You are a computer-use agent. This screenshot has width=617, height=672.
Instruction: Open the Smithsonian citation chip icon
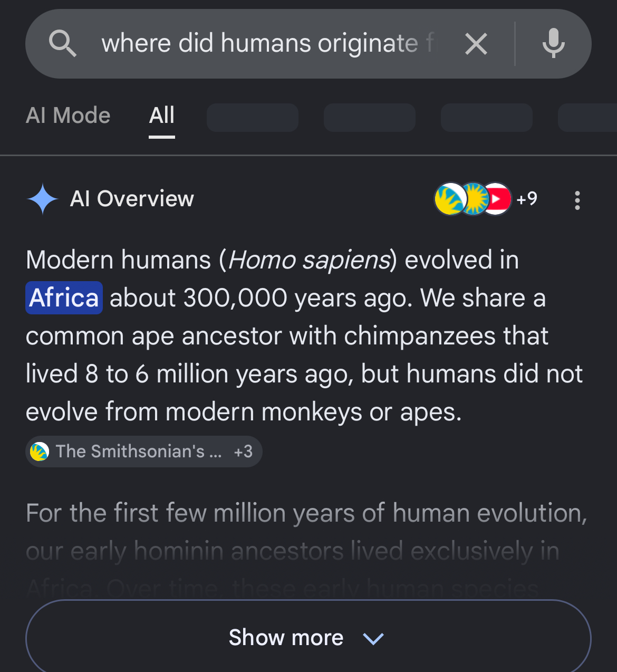point(40,452)
